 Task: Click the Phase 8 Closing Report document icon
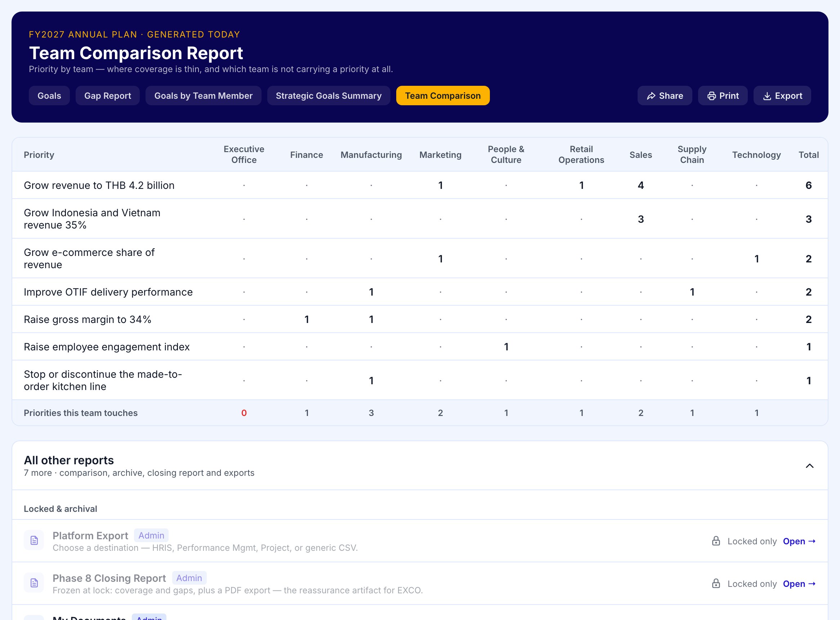pos(34,583)
